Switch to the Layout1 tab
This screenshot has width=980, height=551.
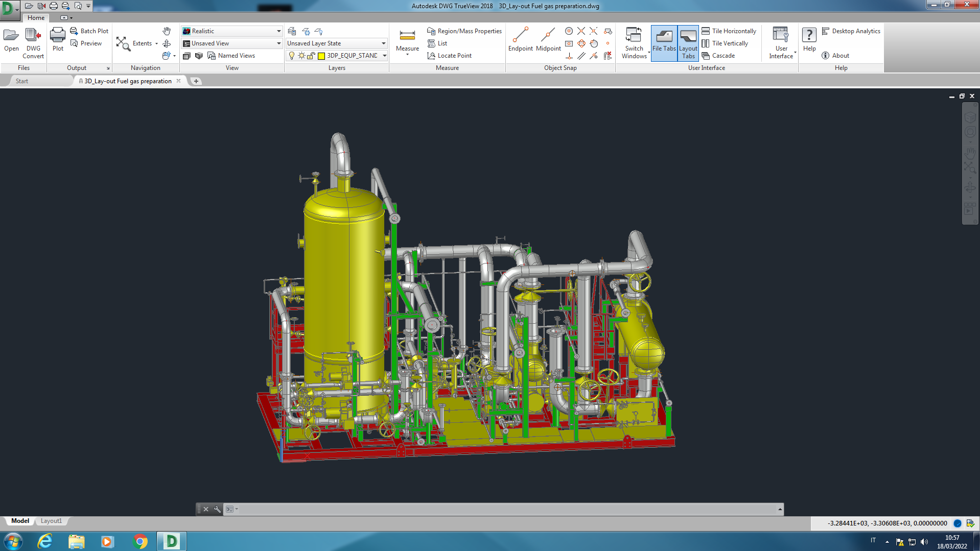(51, 521)
